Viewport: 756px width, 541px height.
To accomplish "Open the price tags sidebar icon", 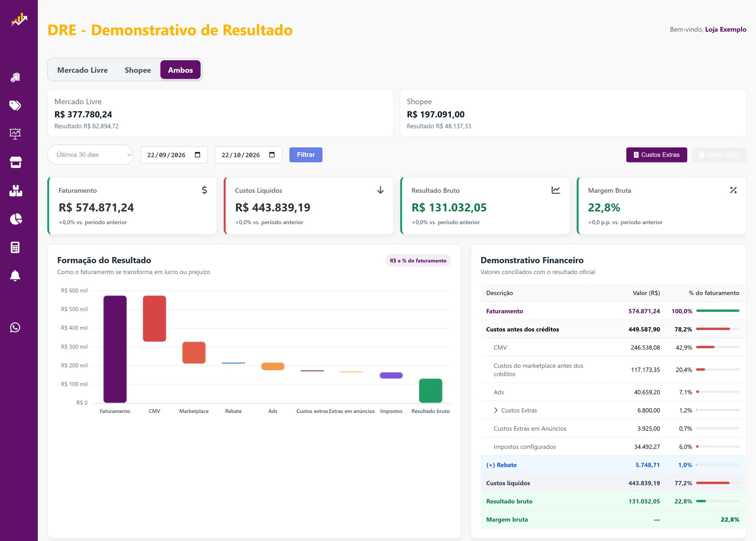I will point(15,105).
